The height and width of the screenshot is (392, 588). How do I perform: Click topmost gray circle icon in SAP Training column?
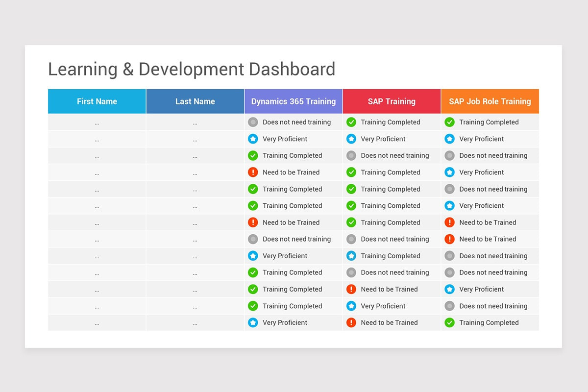(x=351, y=155)
